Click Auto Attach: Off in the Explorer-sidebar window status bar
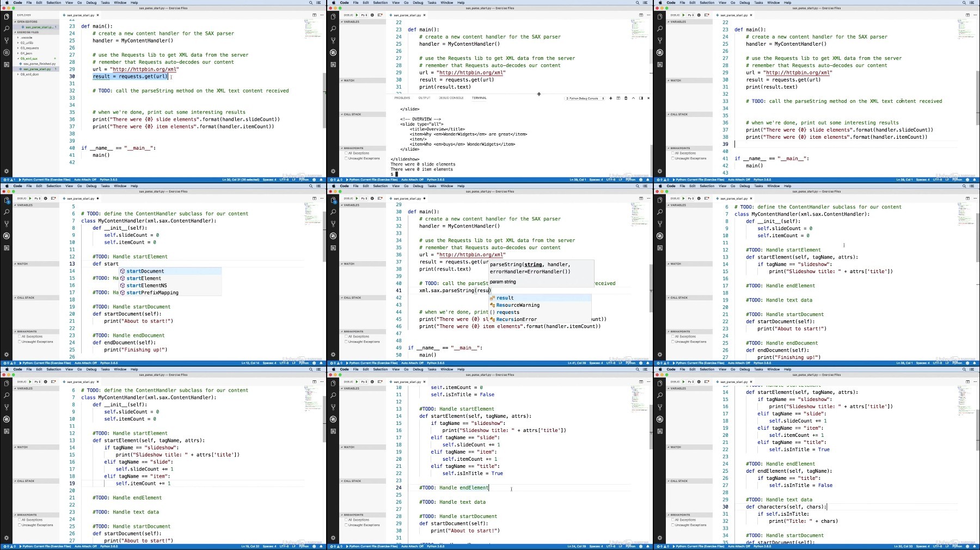The width and height of the screenshot is (980, 550). (x=85, y=180)
